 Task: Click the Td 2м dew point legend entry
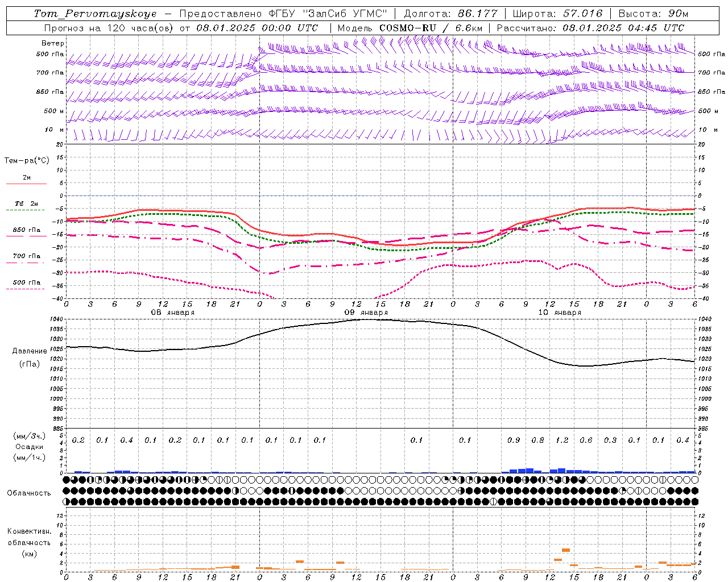click(27, 203)
